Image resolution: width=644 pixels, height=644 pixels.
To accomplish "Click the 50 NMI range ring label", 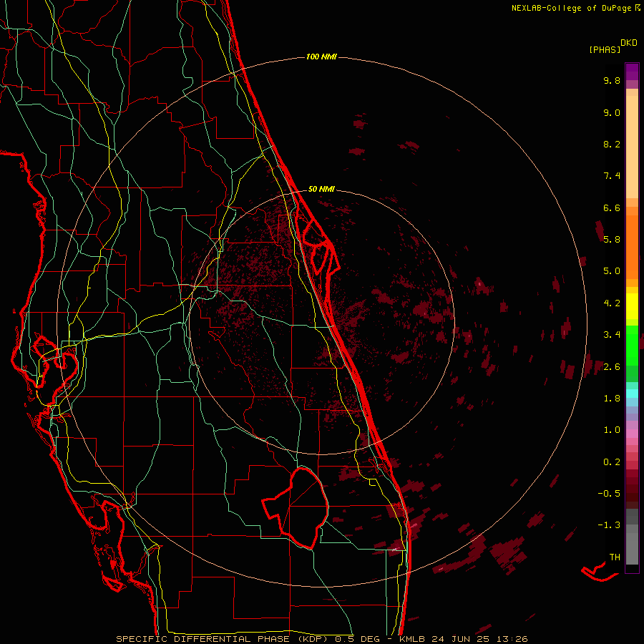I will click(321, 189).
